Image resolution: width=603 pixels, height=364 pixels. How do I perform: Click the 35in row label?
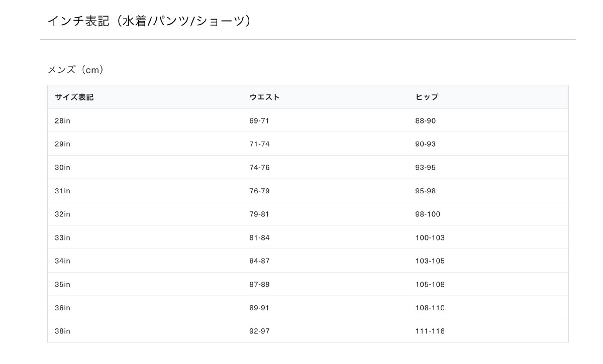[62, 285]
